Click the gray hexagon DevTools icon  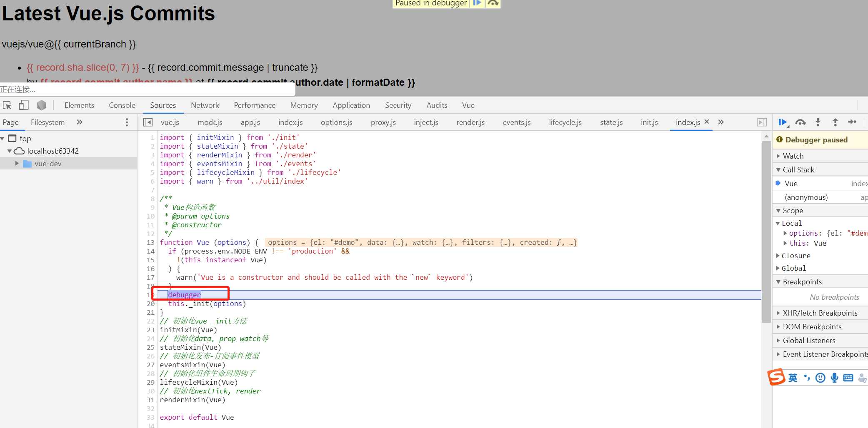click(x=41, y=105)
